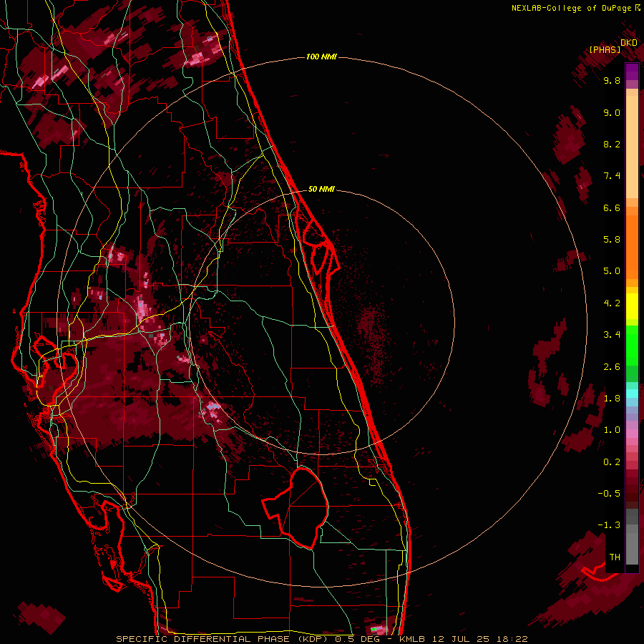Click SPECIFIC DIFFERENTIAL PHASE in the caption
644x644 pixels.
click(x=203, y=639)
